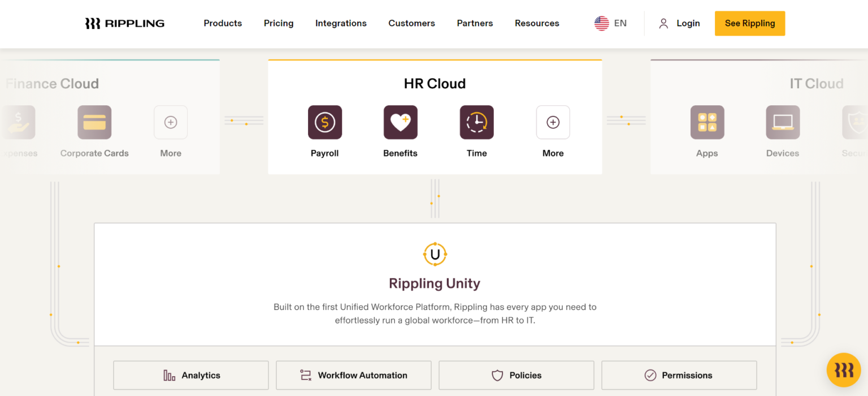
Task: Expand the More options in Finance Cloud
Action: click(171, 122)
